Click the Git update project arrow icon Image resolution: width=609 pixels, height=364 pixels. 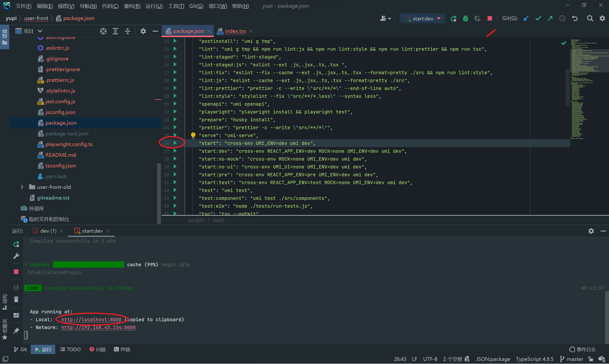(x=526, y=19)
